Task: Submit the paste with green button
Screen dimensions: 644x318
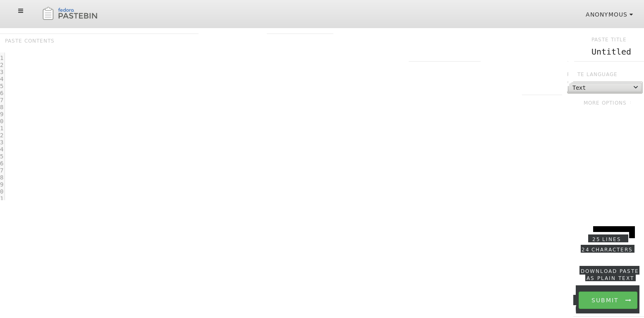Action: pyautogui.click(x=608, y=300)
